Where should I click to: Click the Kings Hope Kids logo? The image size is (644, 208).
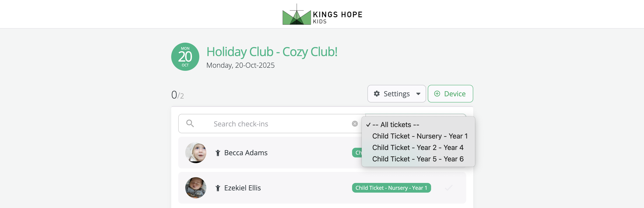(x=322, y=14)
